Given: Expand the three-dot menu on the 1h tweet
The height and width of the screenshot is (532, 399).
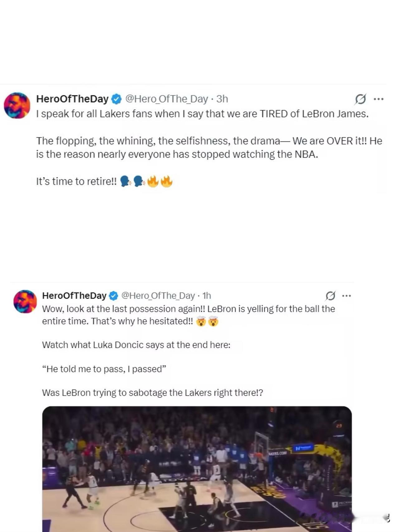Looking at the screenshot, I should click(x=347, y=295).
